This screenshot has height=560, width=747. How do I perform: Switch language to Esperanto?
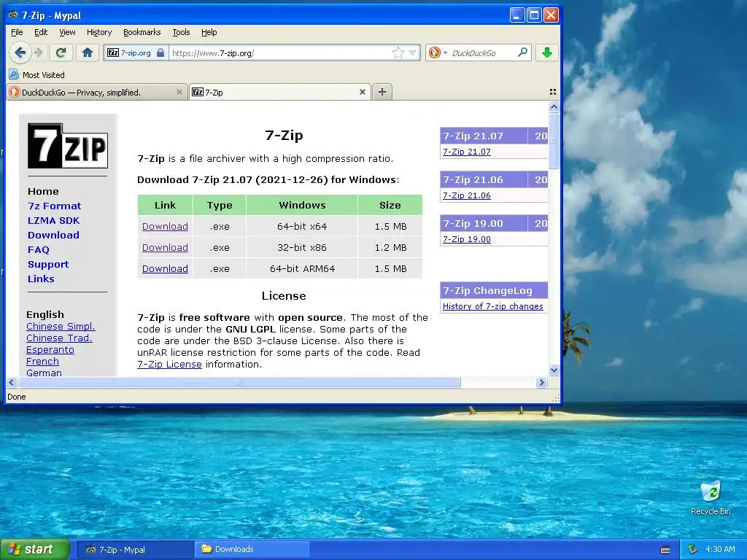click(50, 349)
